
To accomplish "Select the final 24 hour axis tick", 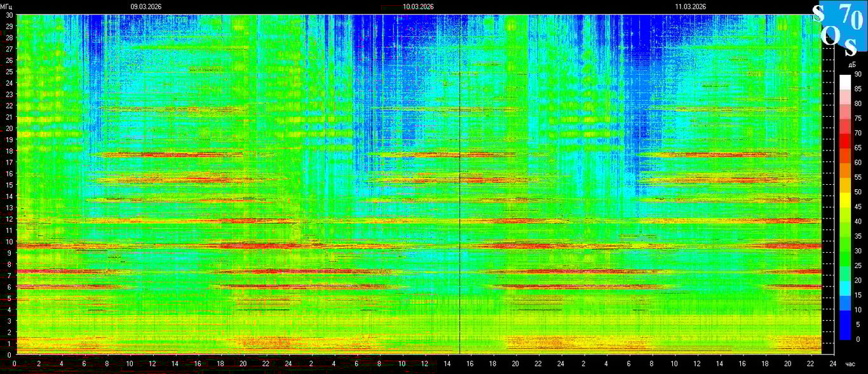I will (833, 364).
